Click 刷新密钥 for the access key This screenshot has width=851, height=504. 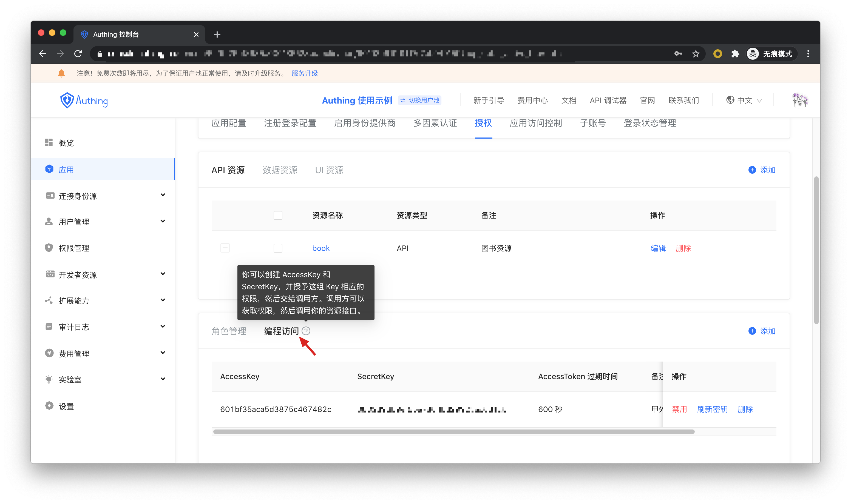(x=712, y=409)
